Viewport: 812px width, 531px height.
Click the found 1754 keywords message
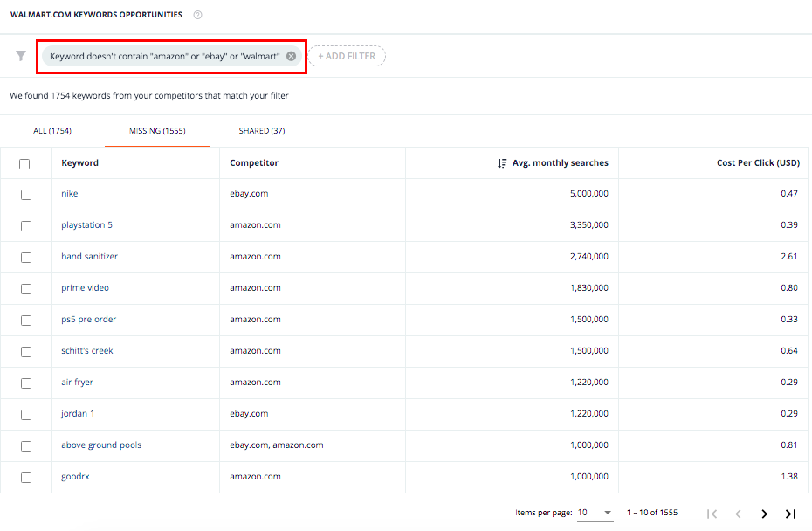tap(149, 95)
